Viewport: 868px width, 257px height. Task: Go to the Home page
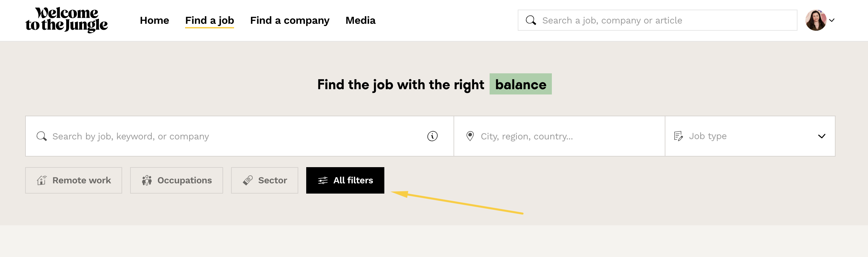154,20
